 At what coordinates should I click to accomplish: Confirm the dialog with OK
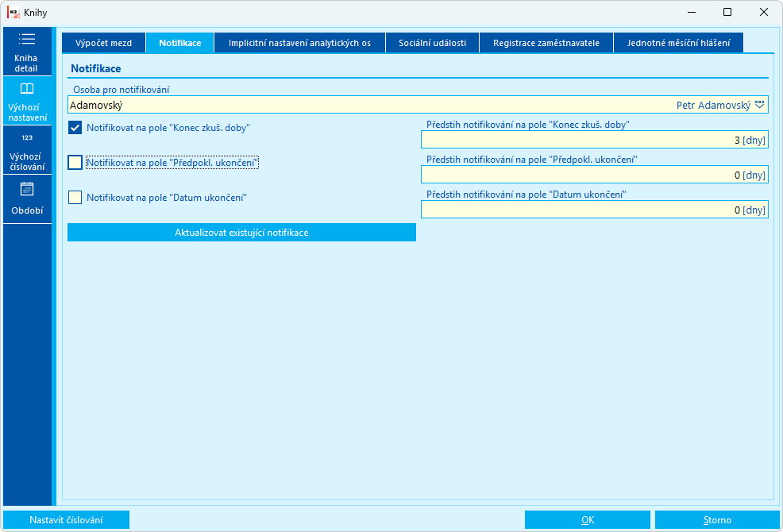[x=588, y=520]
